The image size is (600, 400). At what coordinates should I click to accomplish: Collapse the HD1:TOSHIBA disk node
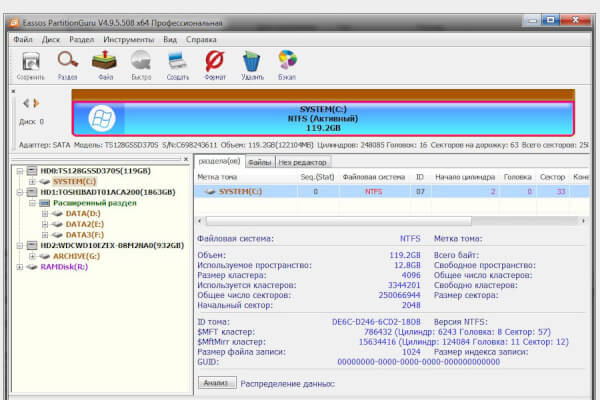pos(20,192)
